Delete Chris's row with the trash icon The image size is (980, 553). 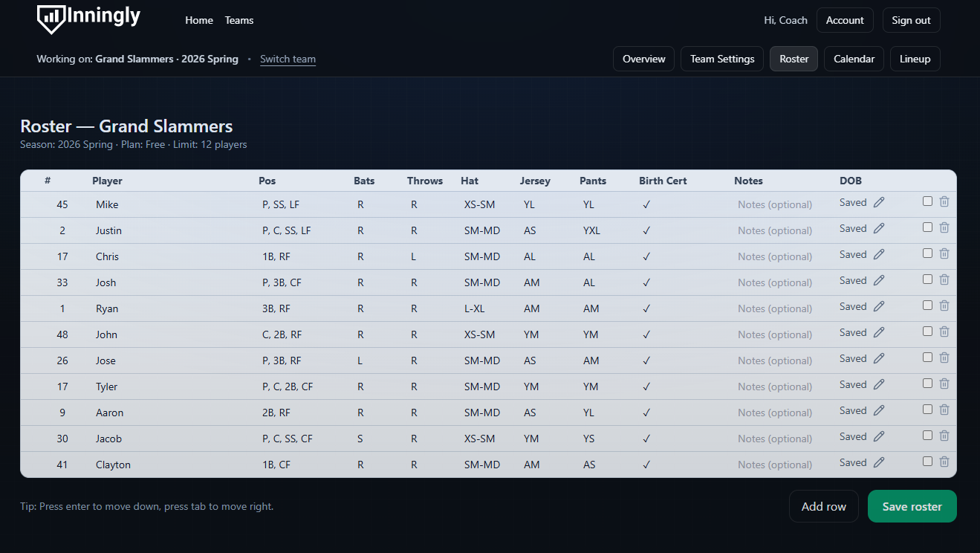point(944,253)
